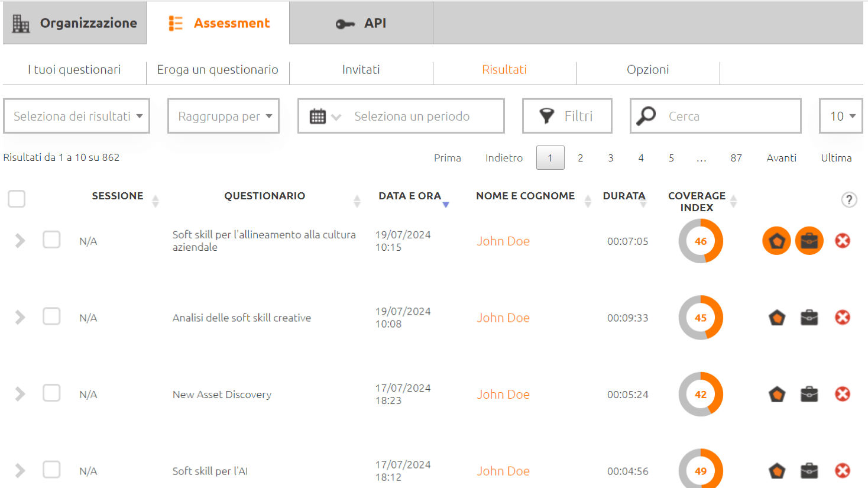This screenshot has height=488, width=868.
Task: Click pentagon icon for New Asset Discovery row
Action: pyautogui.click(x=777, y=394)
